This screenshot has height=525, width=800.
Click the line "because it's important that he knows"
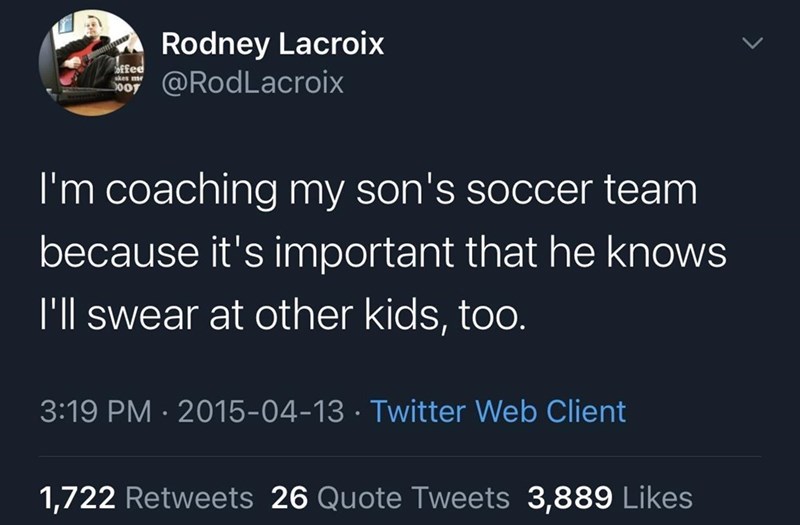[x=382, y=253]
